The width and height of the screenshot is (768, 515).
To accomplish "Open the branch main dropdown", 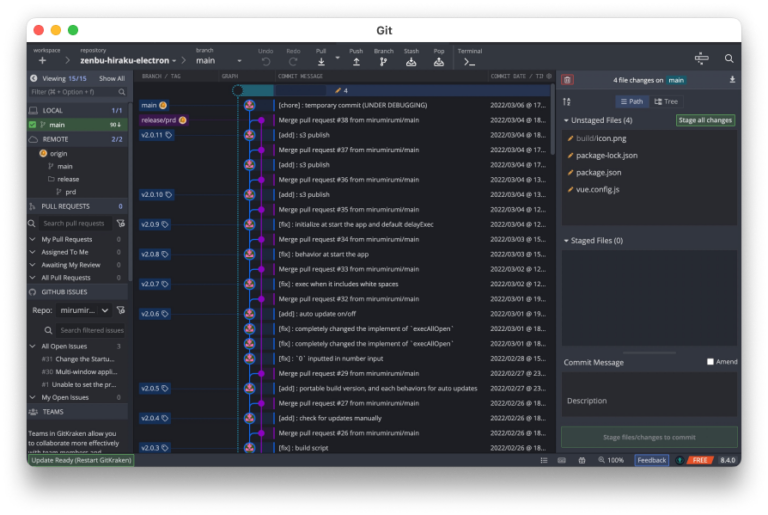I will click(x=219, y=61).
